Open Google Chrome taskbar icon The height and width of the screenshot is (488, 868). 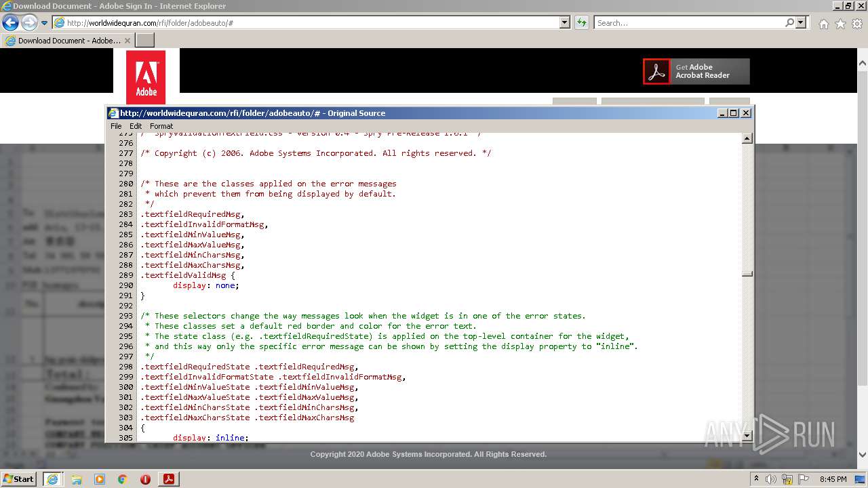(x=123, y=479)
